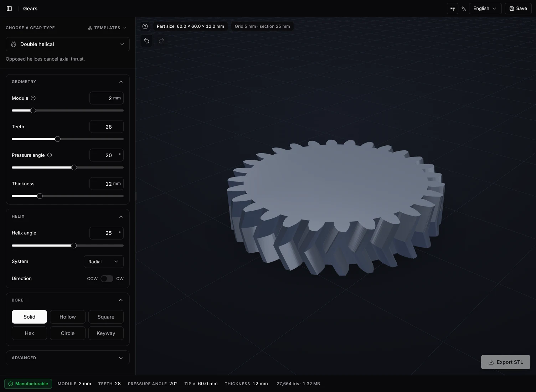536x392 pixels.
Task: Undo the last change
Action: 146,41
